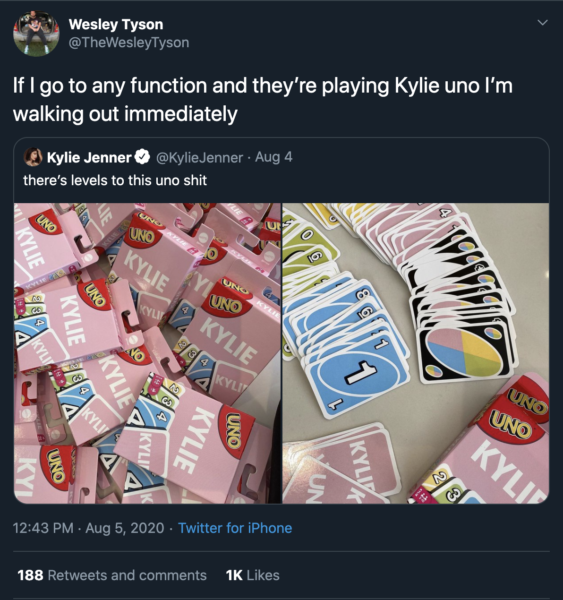This screenshot has width=563, height=600.
Task: View the pastel Uno cards photo
Action: 416,353
